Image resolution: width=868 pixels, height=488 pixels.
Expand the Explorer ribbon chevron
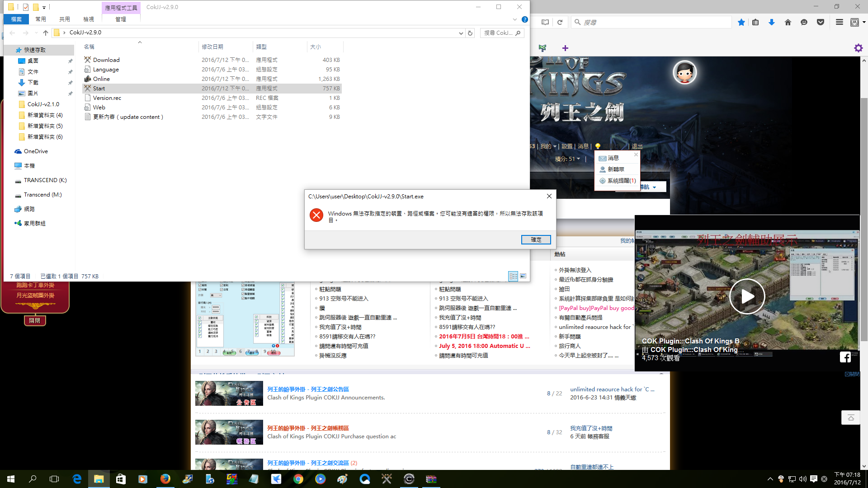(x=514, y=19)
